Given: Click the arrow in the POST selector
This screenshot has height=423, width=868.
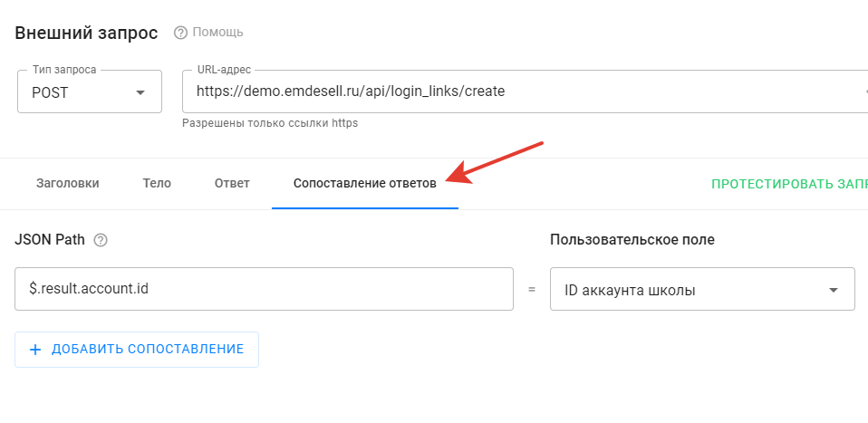Looking at the screenshot, I should (140, 92).
